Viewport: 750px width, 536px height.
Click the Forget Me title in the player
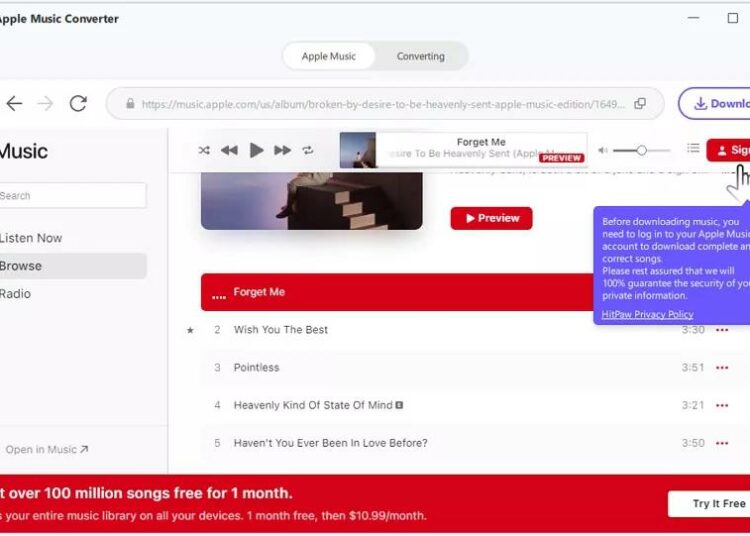(481, 142)
